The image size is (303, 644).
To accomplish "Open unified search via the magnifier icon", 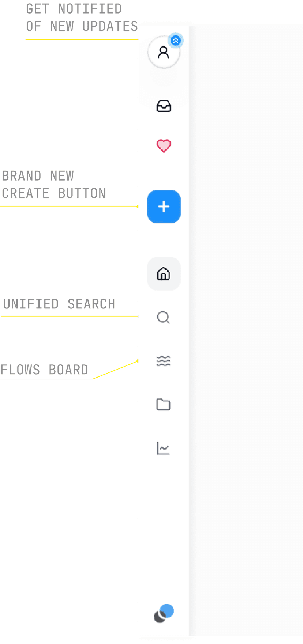I will click(164, 318).
